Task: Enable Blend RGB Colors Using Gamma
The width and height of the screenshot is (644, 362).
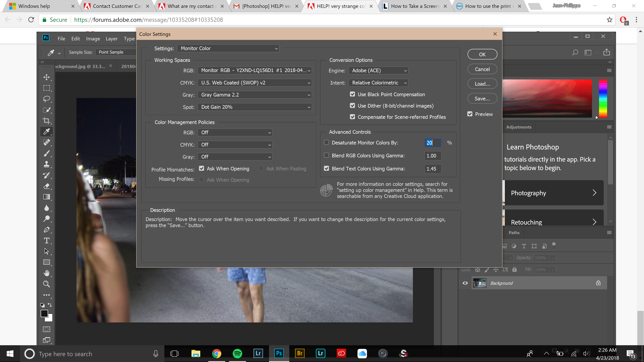Action: click(x=326, y=155)
